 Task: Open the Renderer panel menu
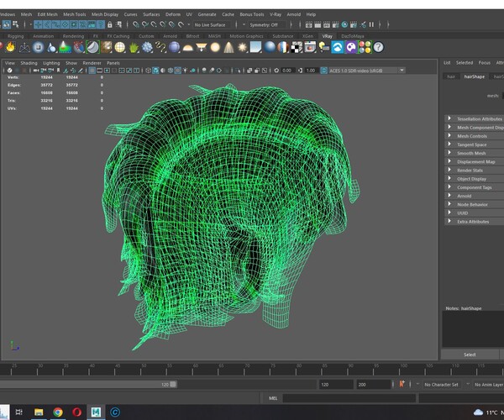[x=92, y=63]
